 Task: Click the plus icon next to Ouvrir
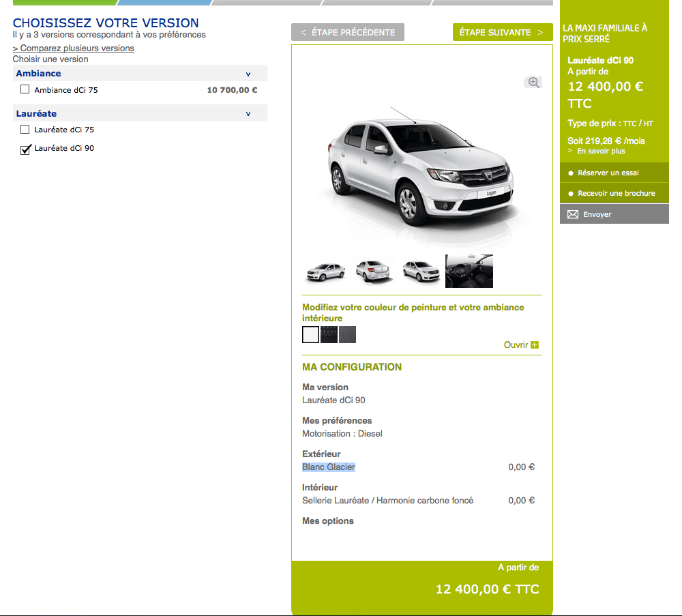tap(535, 345)
